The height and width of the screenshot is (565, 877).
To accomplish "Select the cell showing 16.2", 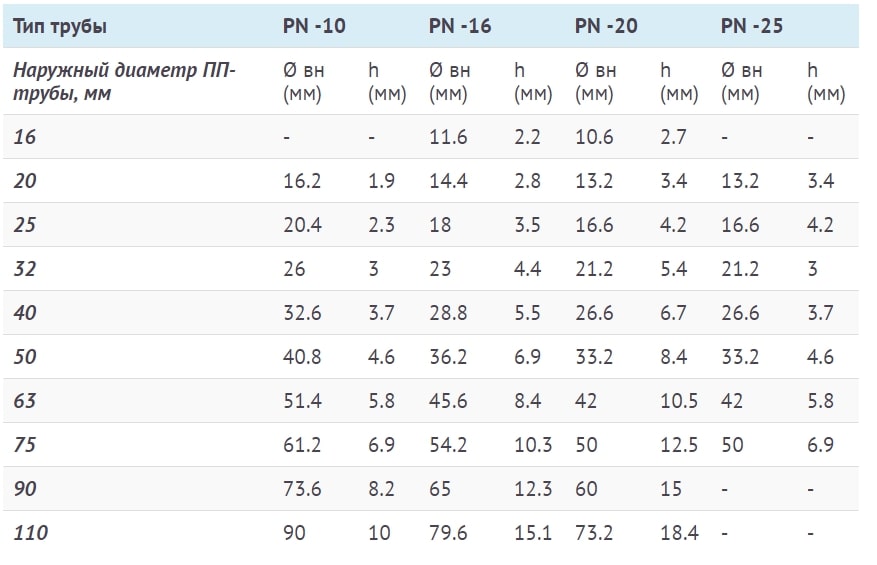I will [302, 181].
